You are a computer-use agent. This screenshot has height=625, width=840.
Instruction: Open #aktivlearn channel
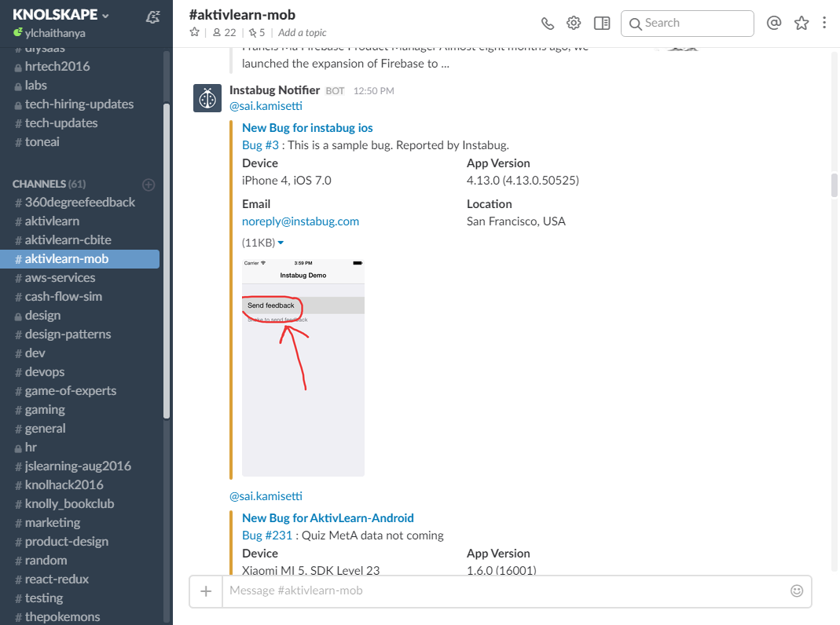point(80,221)
